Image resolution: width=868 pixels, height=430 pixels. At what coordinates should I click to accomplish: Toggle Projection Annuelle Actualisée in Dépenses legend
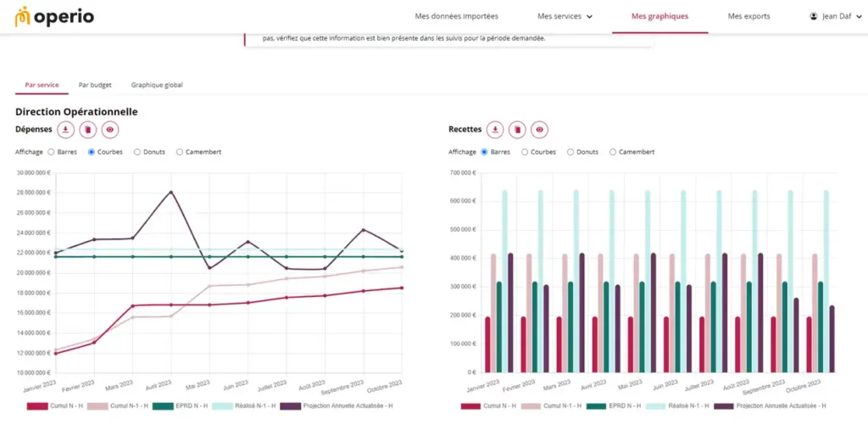point(337,406)
